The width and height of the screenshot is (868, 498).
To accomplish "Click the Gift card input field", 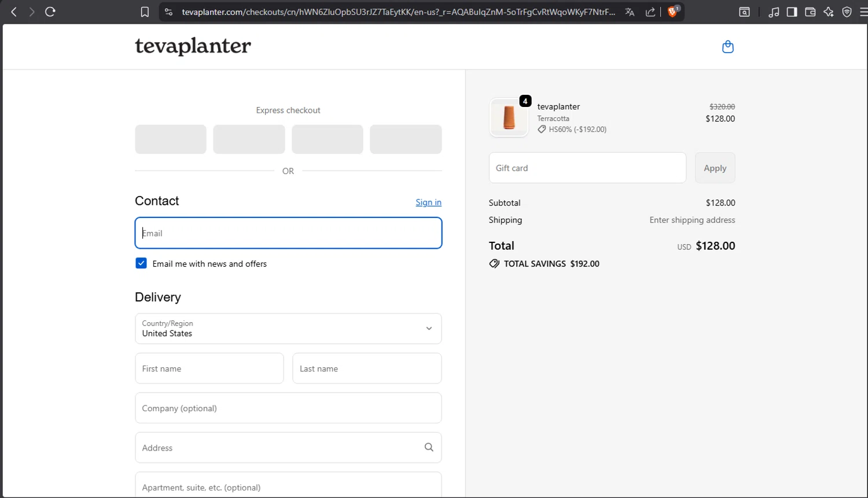I will 587,168.
